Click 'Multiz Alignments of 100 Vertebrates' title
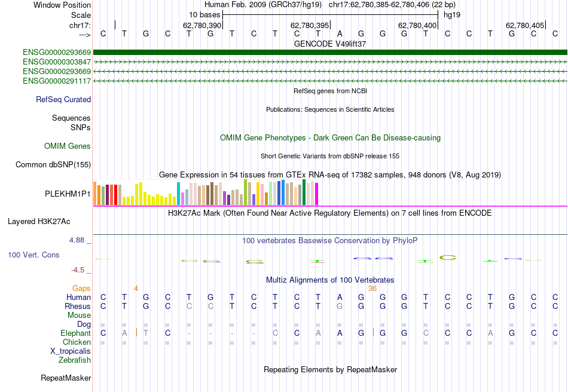Image resolution: width=568 pixels, height=392 pixels. pyautogui.click(x=330, y=280)
